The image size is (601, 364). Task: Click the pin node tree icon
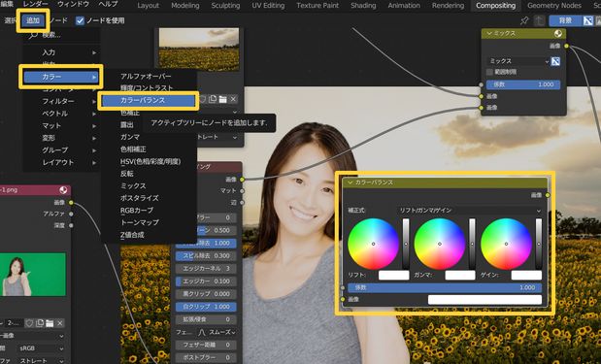click(524, 20)
